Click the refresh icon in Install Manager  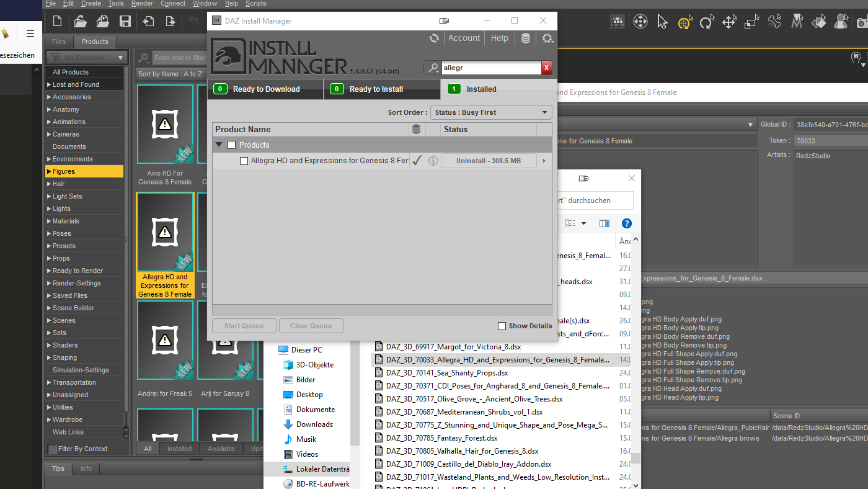coord(434,38)
